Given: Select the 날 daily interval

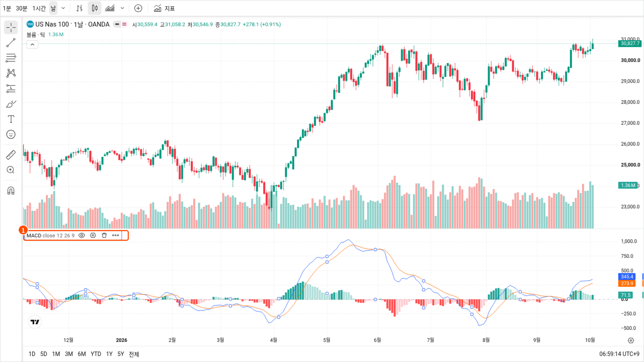Looking at the screenshot, I should 53,8.
